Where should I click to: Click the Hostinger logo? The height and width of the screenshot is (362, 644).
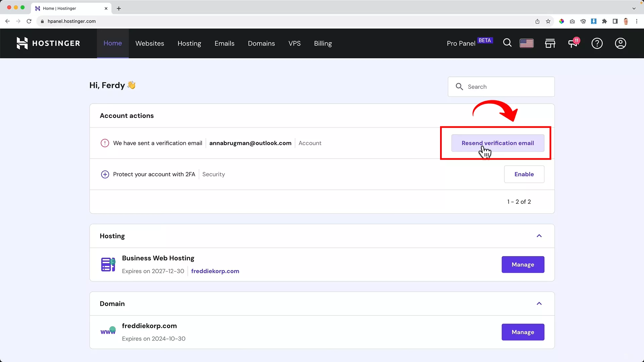pos(48,43)
